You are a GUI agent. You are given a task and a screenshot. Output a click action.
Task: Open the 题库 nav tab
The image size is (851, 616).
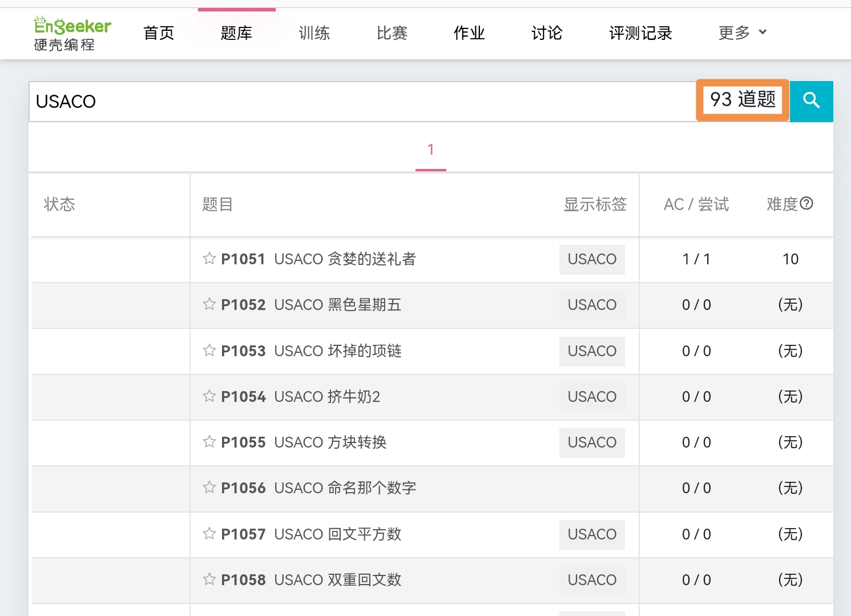click(x=236, y=33)
